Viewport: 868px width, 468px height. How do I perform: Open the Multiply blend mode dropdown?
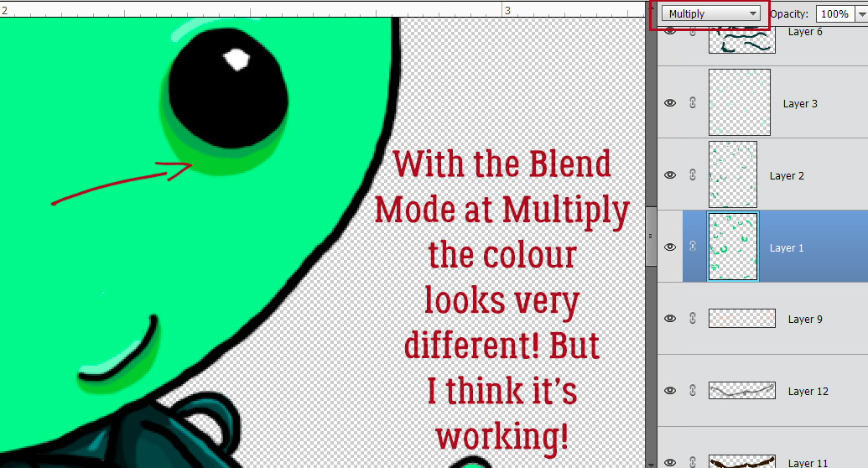click(711, 14)
